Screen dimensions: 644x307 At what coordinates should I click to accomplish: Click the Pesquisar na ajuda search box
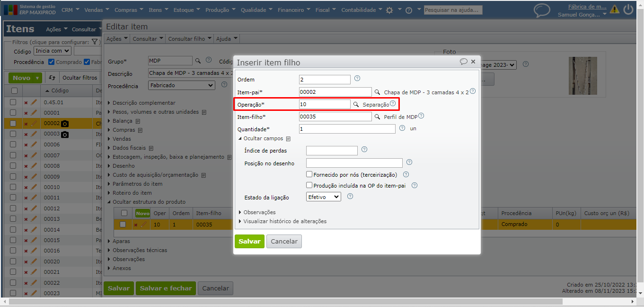pos(453,9)
